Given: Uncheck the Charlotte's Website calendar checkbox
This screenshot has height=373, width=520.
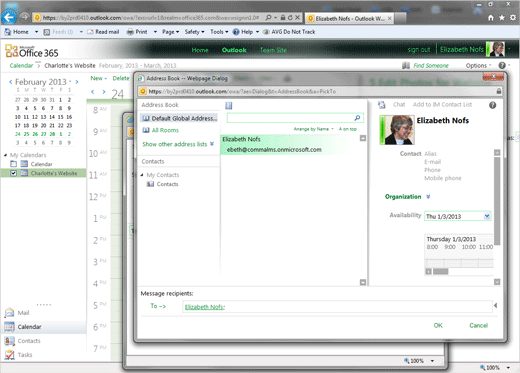Looking at the screenshot, I should click(x=13, y=173).
